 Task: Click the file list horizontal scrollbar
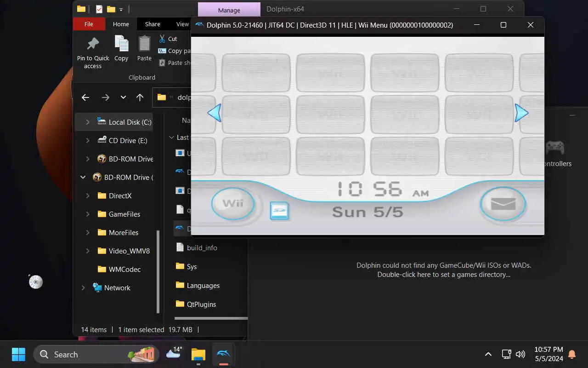(211, 318)
